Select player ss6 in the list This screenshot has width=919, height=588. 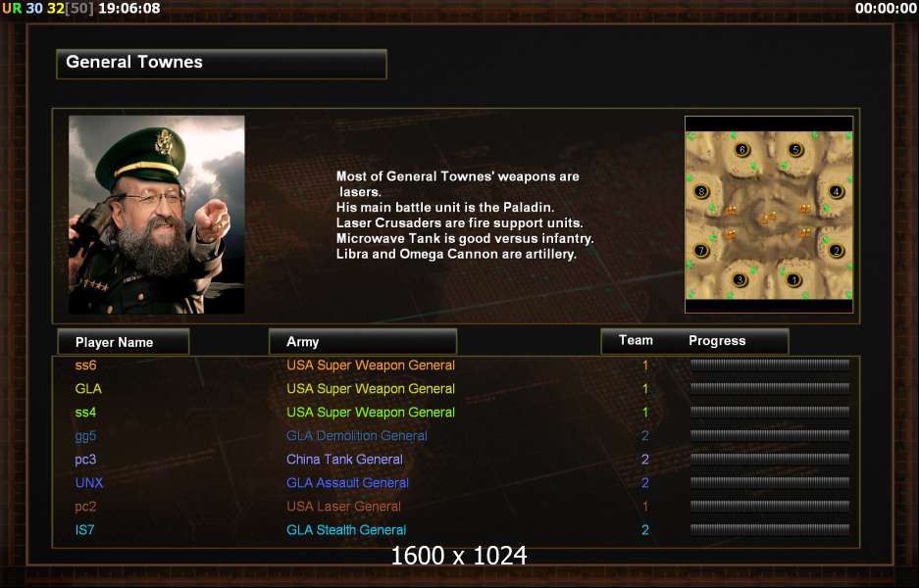(x=85, y=365)
